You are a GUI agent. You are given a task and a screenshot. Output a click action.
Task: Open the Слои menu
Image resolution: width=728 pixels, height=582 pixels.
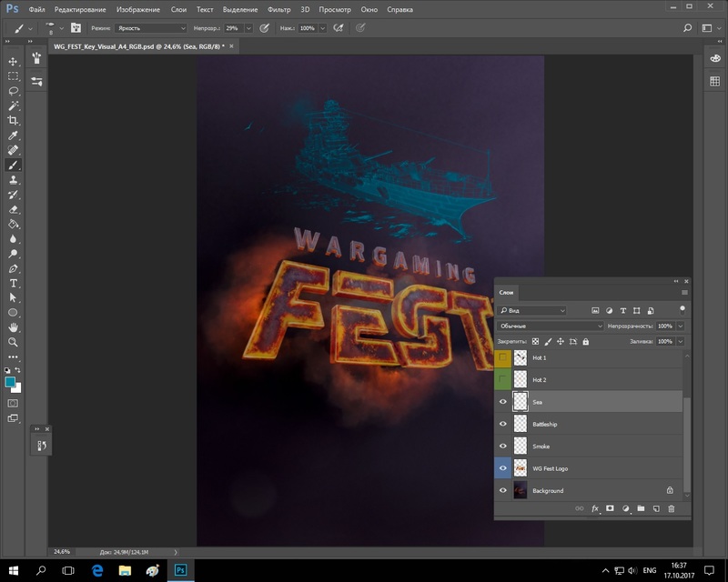(178, 9)
